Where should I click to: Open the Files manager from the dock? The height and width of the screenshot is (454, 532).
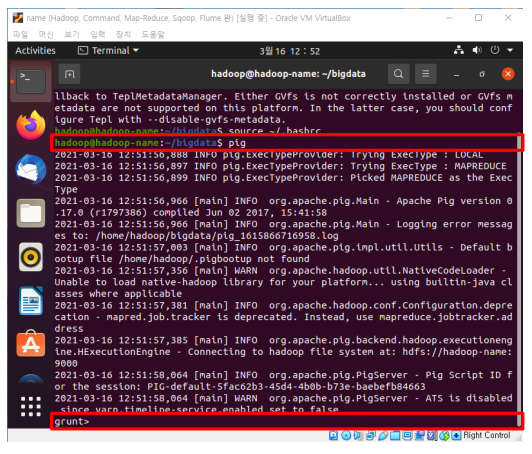coord(31,213)
